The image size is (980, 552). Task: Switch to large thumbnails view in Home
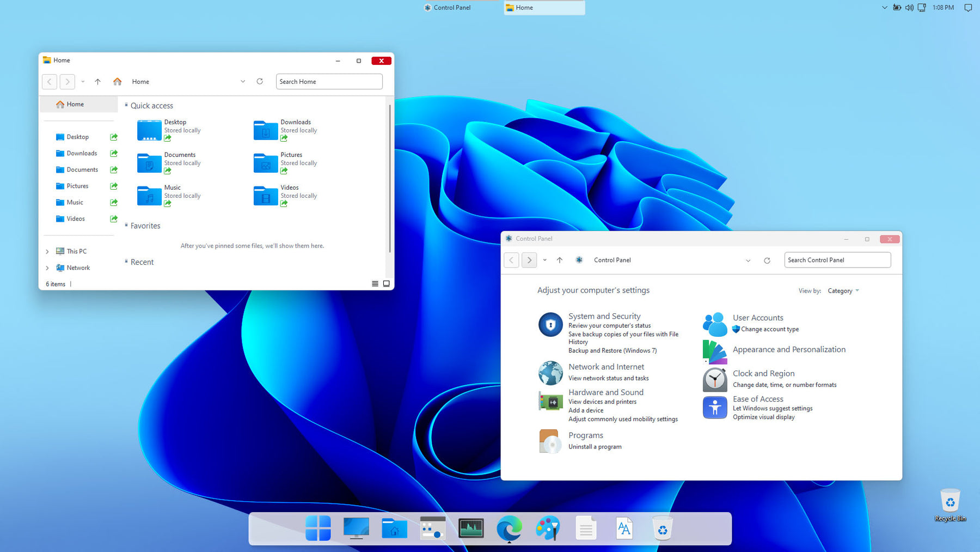(x=387, y=284)
